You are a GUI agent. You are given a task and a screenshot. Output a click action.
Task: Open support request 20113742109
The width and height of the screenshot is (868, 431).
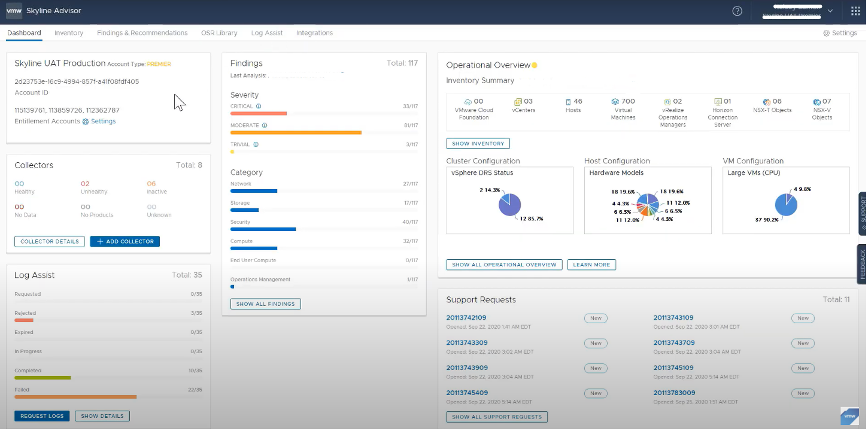466,318
